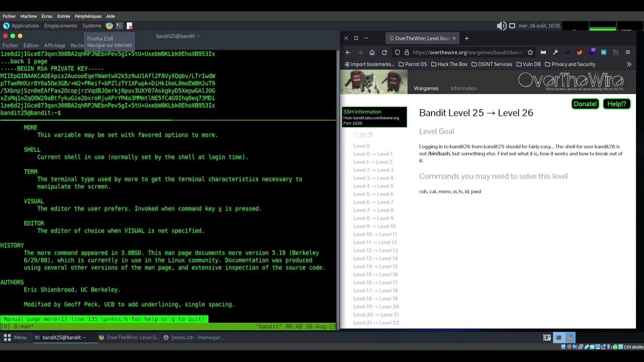Screen dimensions: 644x362
Task: Show more bookmarks with the chevron
Action: 629,64
